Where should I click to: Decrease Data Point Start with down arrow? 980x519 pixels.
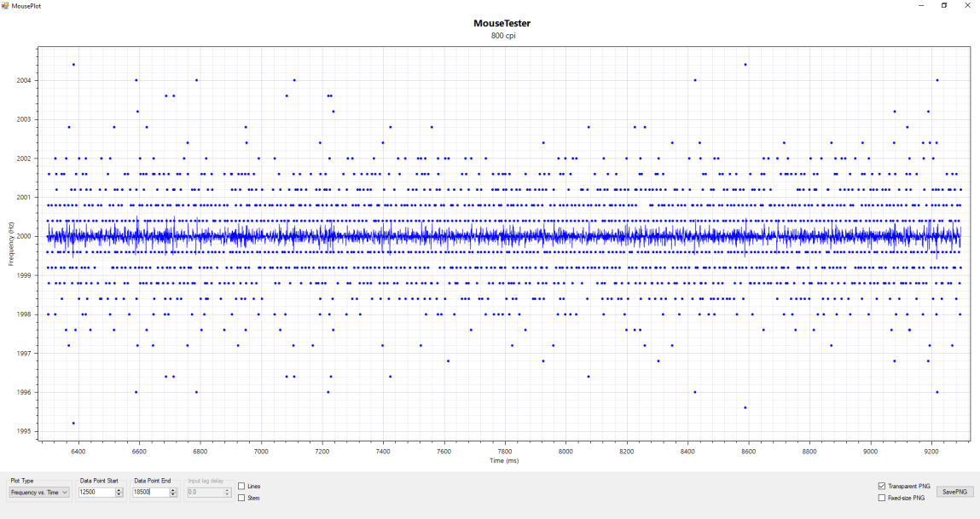tap(119, 495)
